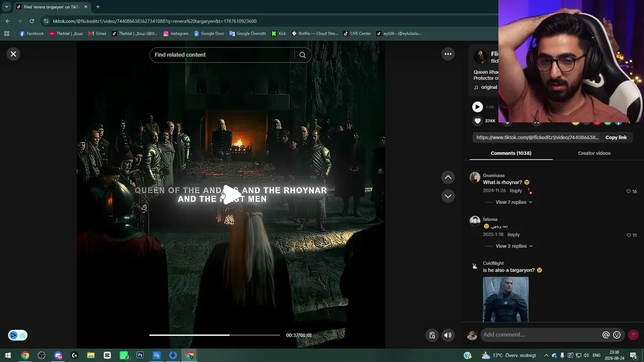Open the weather widget showing 13°C
Image resolution: width=644 pixels, height=362 pixels.
[509, 355]
